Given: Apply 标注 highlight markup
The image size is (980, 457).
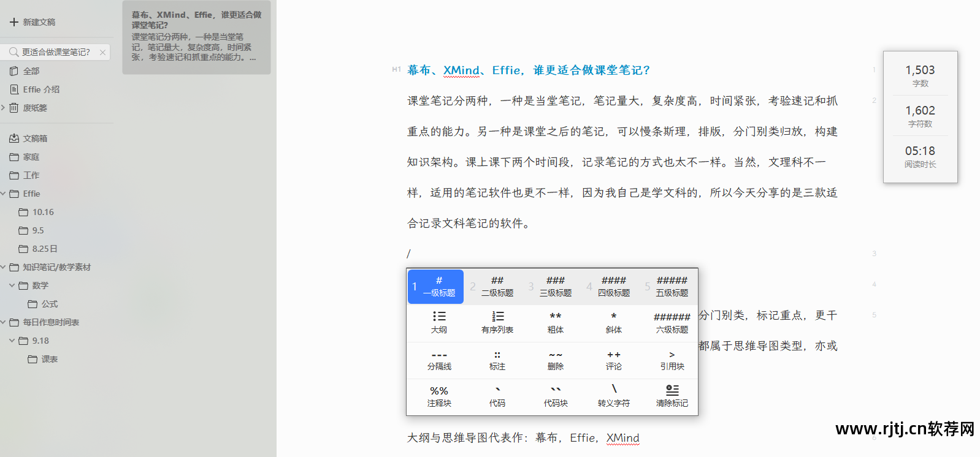Looking at the screenshot, I should [497, 361].
